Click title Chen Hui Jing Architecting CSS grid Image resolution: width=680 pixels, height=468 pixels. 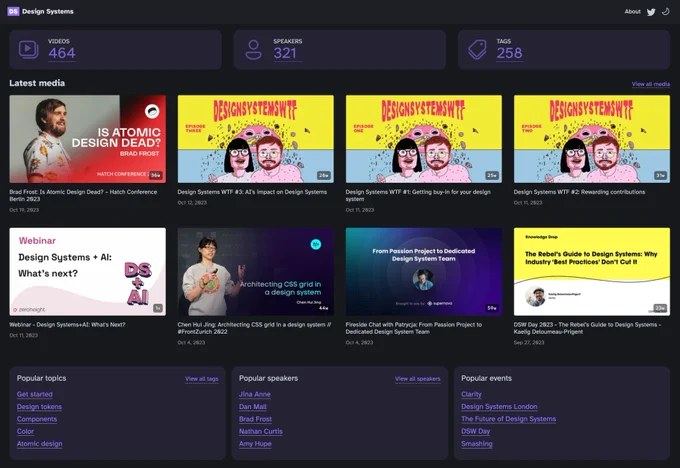click(254, 328)
